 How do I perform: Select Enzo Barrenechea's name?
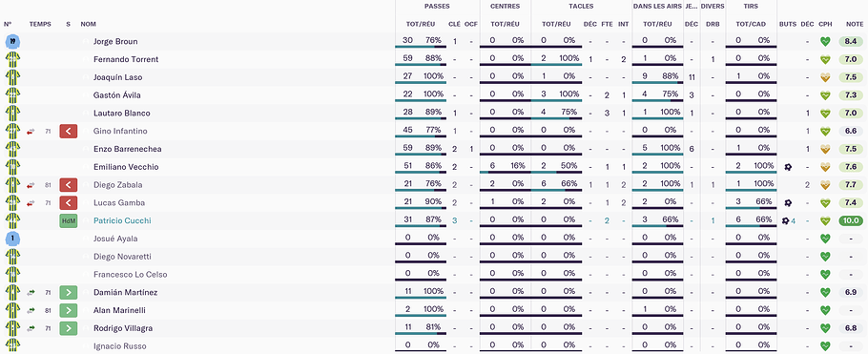[x=127, y=149]
